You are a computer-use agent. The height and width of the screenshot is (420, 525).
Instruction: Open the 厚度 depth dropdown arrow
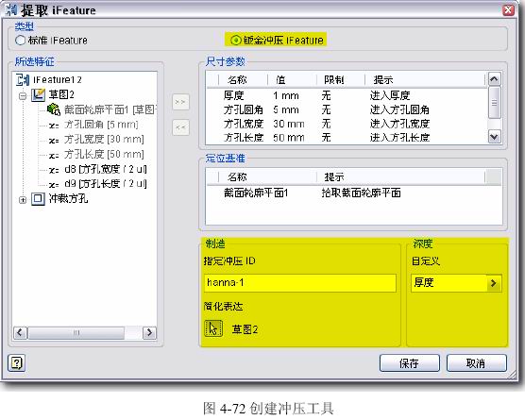pyautogui.click(x=493, y=283)
